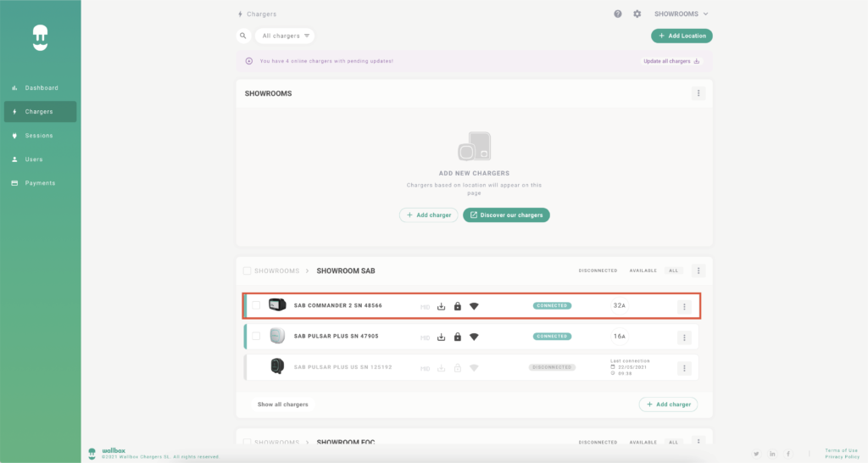Open the Terms of Use link
The image size is (868, 463).
842,450
